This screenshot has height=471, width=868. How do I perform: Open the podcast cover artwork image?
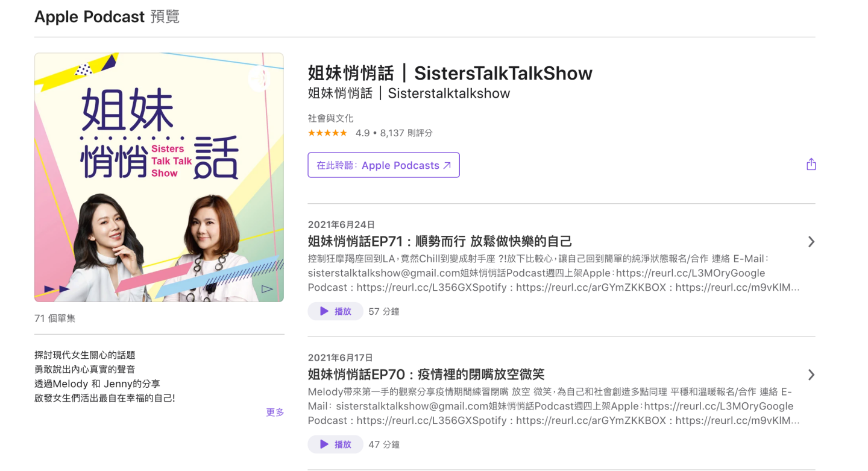coord(159,177)
